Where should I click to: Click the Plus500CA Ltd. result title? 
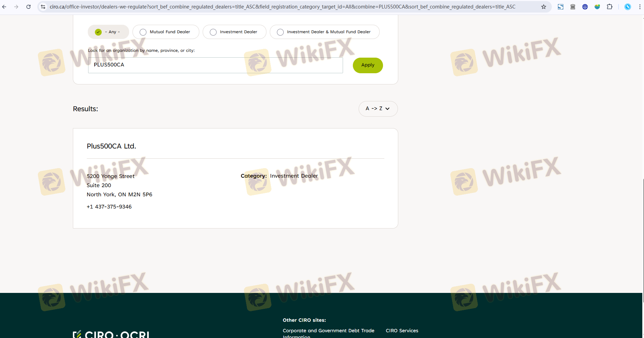tap(112, 146)
